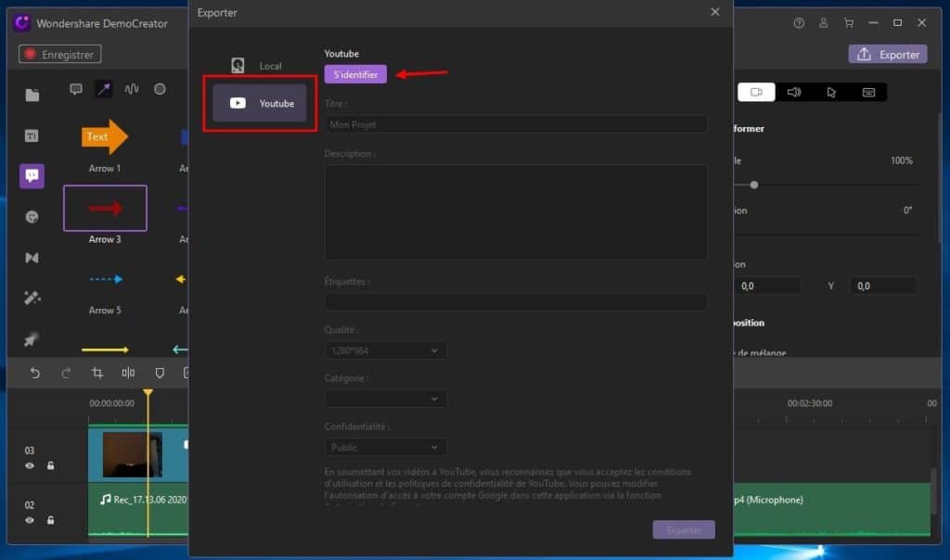Click the Description text area
Screen dimensions: 950x560
pyautogui.click(x=516, y=212)
